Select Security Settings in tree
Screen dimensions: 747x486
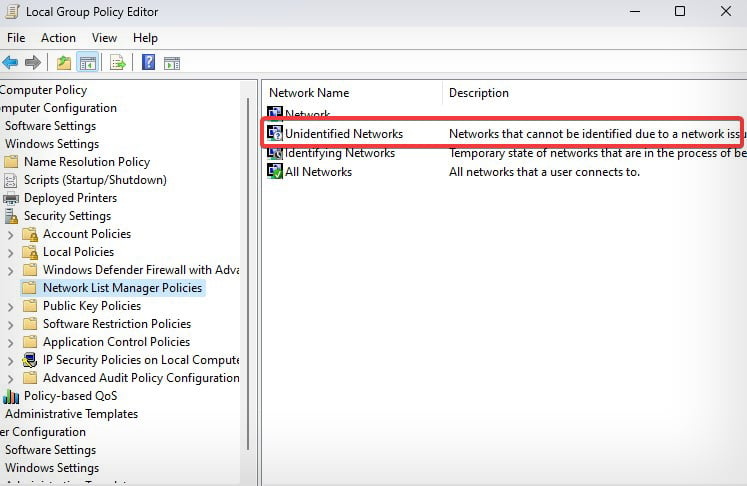(x=67, y=216)
